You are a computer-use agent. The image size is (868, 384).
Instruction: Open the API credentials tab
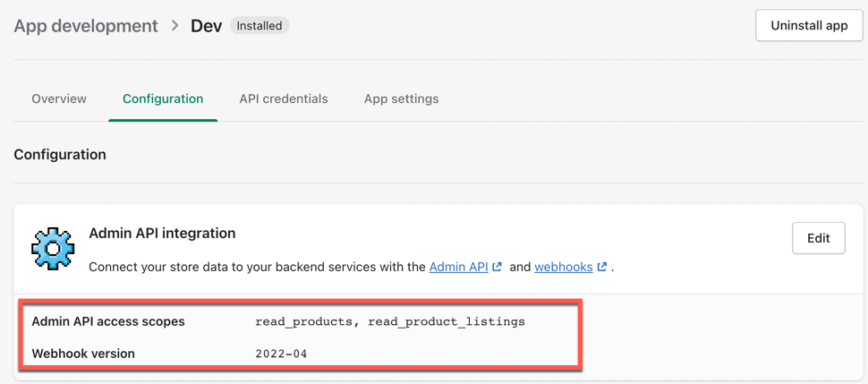click(x=284, y=98)
